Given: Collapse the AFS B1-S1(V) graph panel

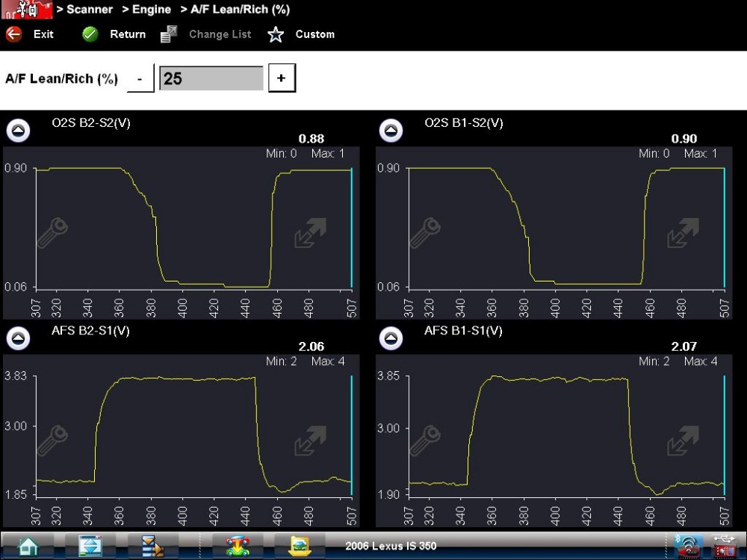Looking at the screenshot, I should [x=391, y=338].
